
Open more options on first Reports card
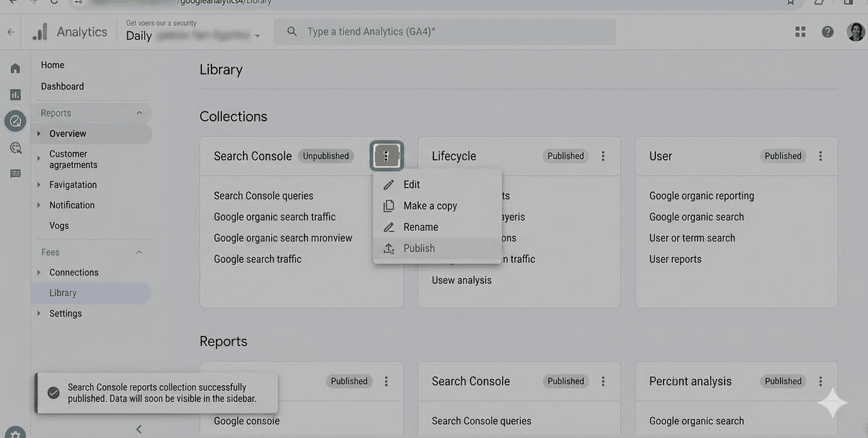tap(386, 381)
